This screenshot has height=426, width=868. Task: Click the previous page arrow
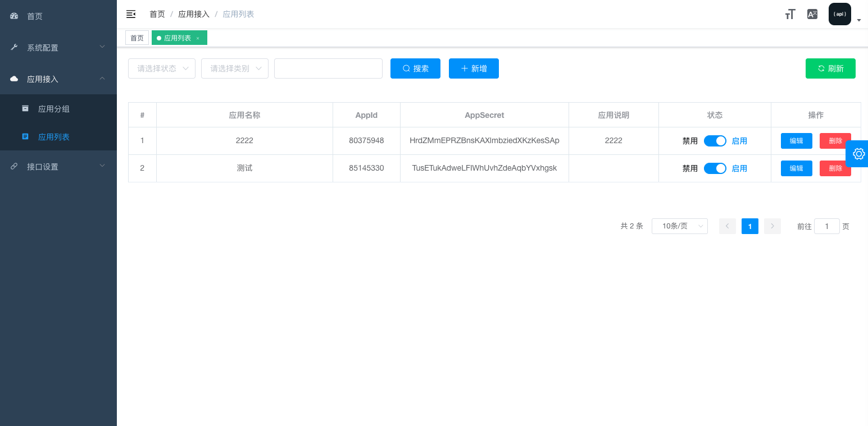click(x=728, y=226)
